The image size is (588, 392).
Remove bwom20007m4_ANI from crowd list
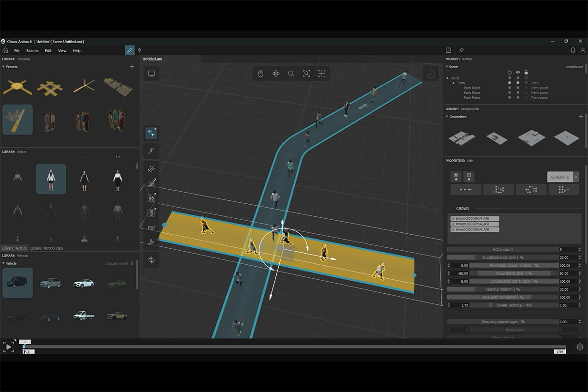(453, 224)
